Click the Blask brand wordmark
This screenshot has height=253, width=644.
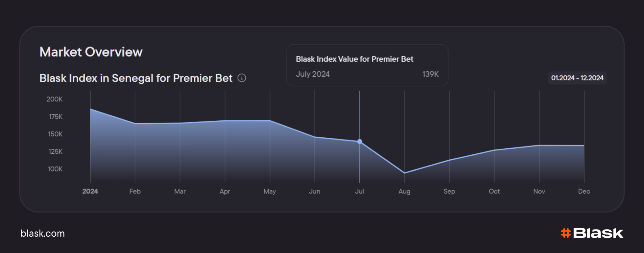pyautogui.click(x=598, y=233)
